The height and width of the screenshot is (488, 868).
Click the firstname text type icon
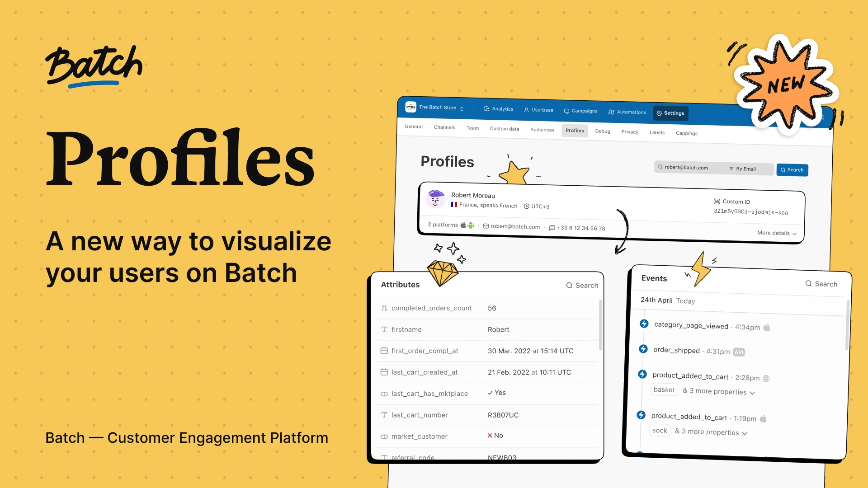(384, 329)
